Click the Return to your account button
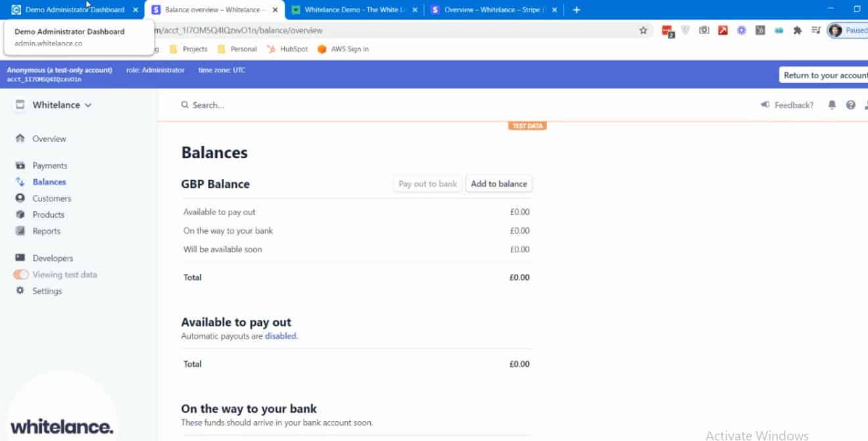Screen dimensions: 868x441 point(824,75)
